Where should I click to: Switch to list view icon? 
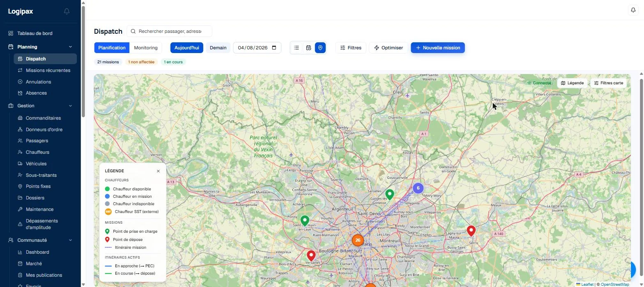pos(297,48)
